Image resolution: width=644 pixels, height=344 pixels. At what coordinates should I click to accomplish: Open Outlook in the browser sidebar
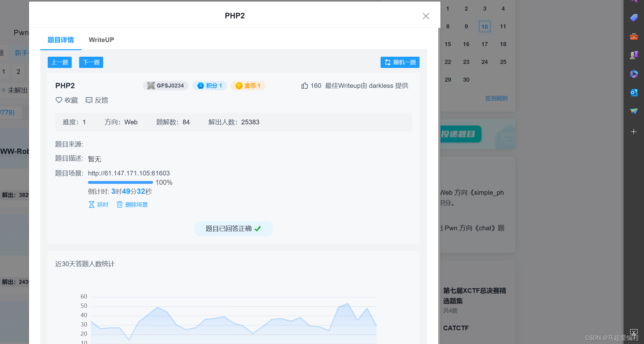click(x=634, y=93)
